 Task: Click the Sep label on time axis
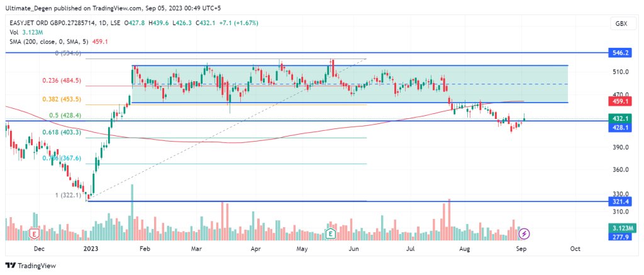click(520, 249)
